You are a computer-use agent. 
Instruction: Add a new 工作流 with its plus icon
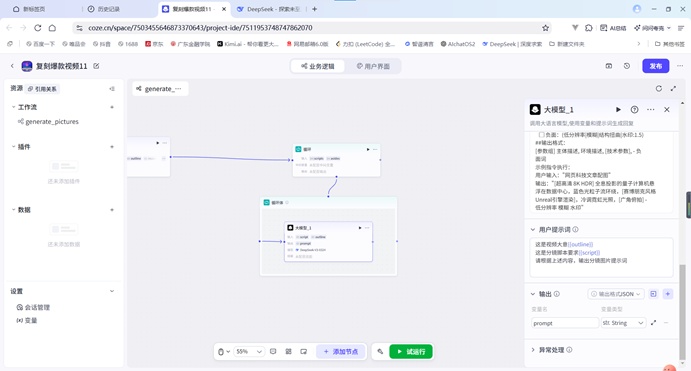[x=112, y=107]
